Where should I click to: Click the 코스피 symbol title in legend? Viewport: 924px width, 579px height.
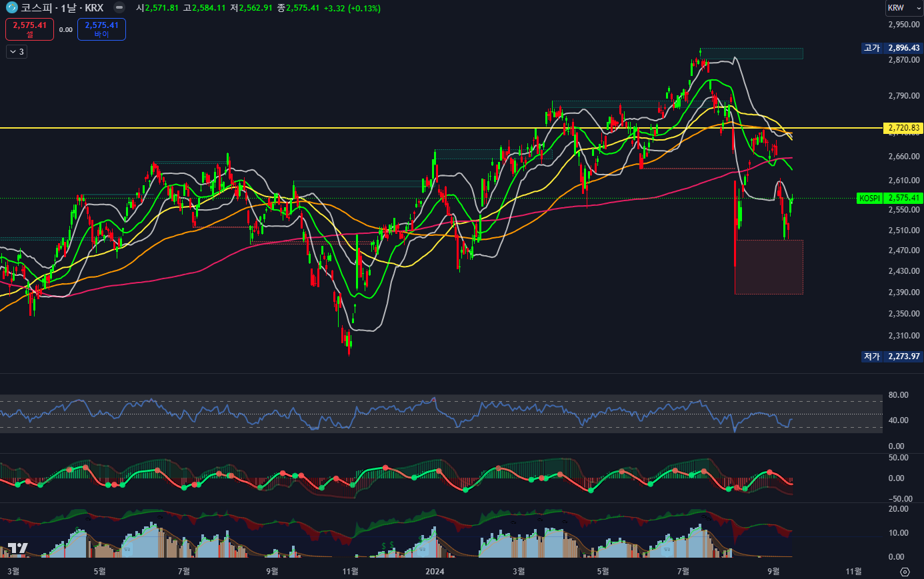click(x=36, y=8)
